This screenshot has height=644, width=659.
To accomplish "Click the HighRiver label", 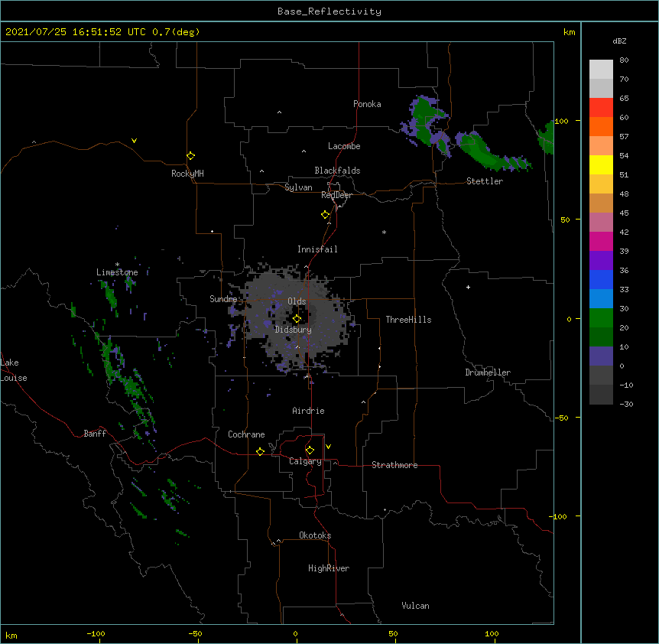I will [x=329, y=568].
